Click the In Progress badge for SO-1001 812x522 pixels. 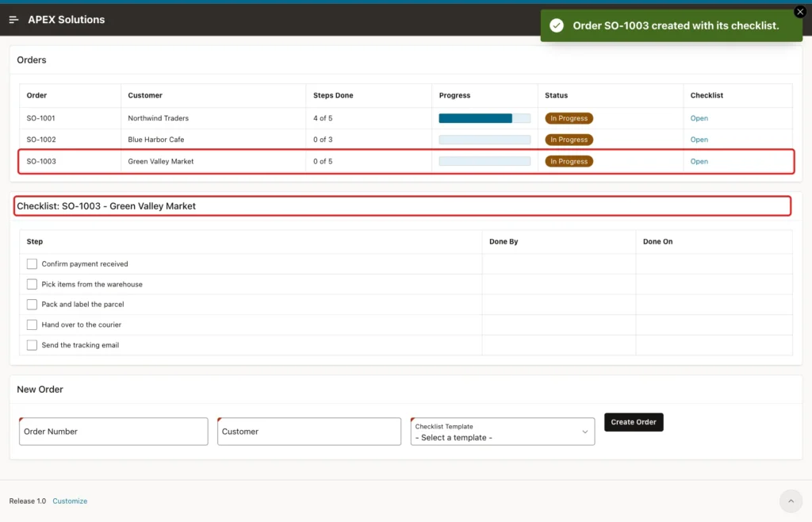(x=569, y=118)
